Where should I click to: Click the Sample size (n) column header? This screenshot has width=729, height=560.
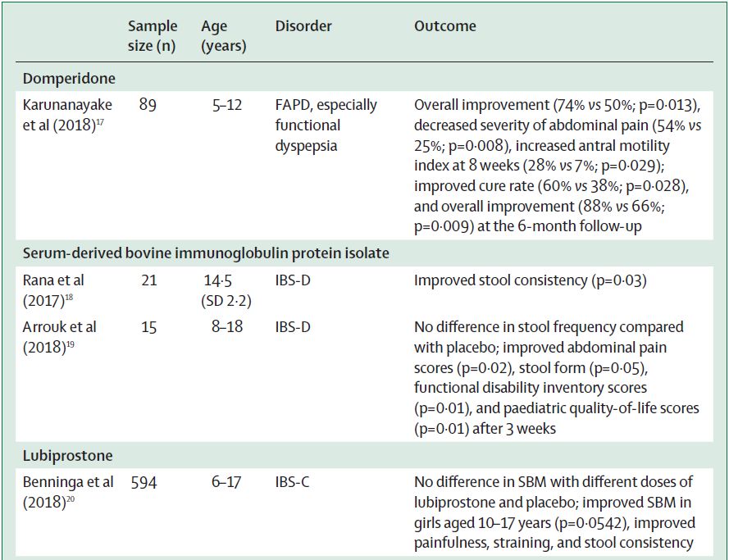point(153,36)
